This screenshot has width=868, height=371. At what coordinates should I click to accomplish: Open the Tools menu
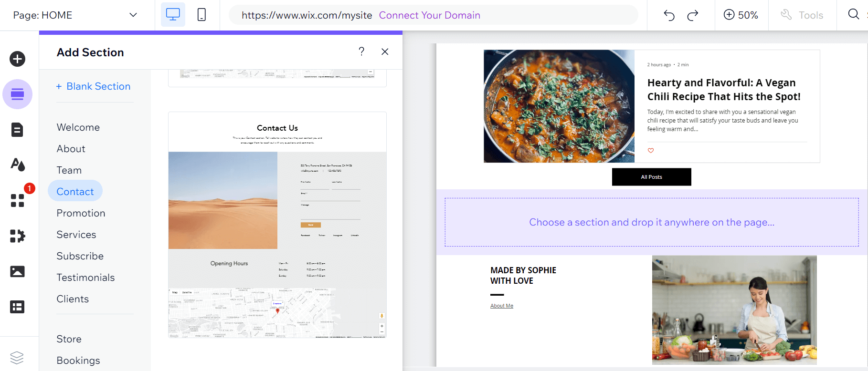coord(802,15)
